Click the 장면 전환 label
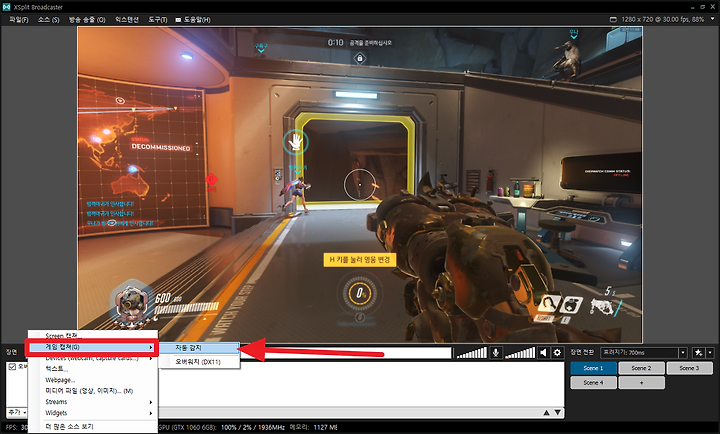720x434 pixels. coord(582,352)
